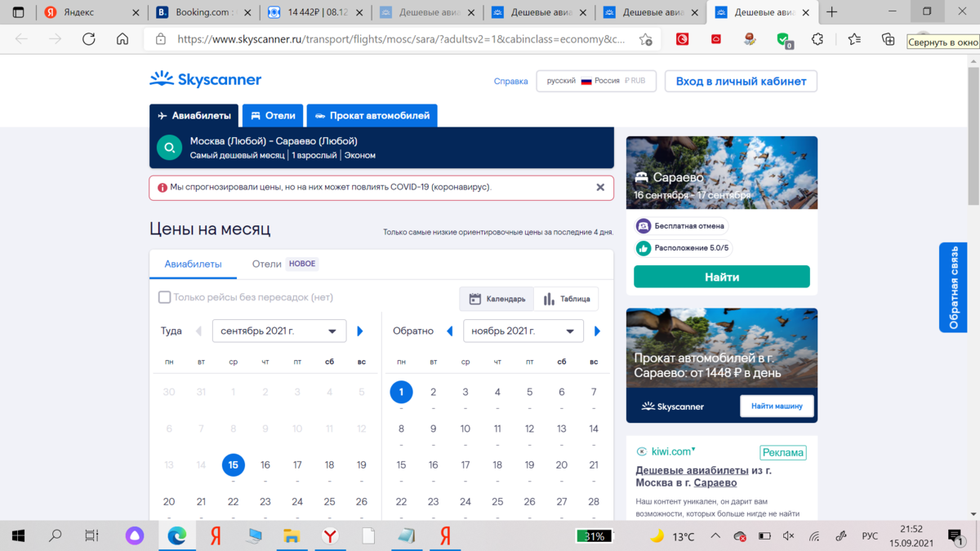Click Найти hotel search button

pos(722,277)
